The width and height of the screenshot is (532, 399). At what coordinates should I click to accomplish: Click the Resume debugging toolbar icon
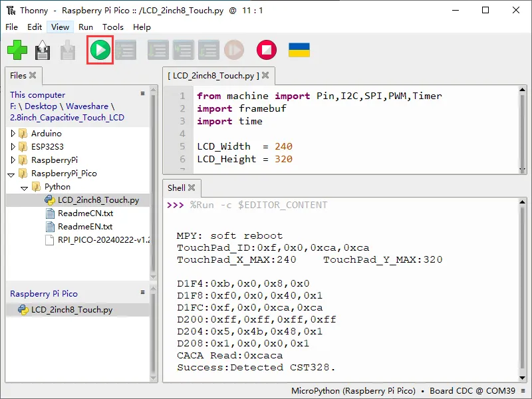234,50
